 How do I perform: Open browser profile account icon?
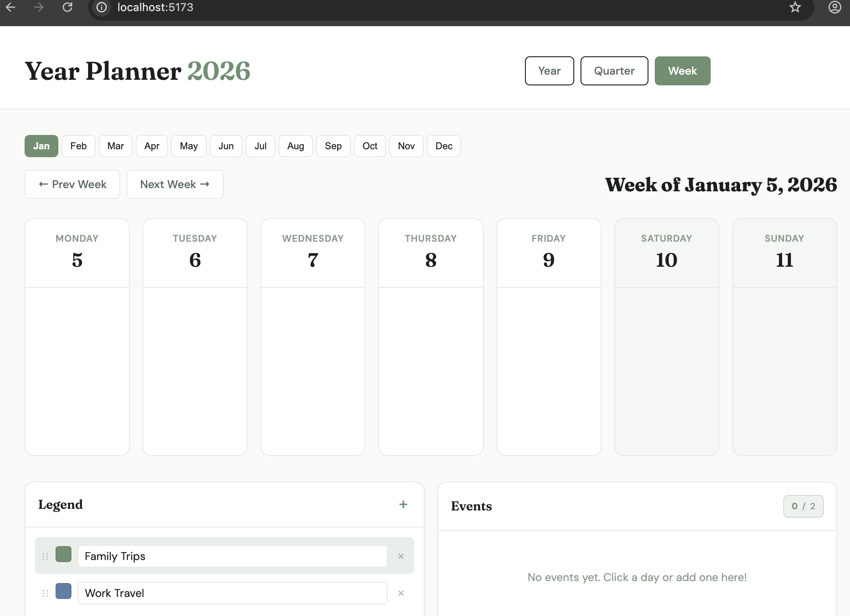pyautogui.click(x=835, y=7)
